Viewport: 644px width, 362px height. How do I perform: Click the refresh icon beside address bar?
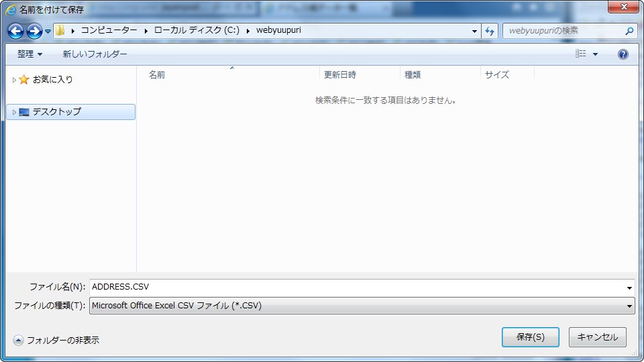490,31
